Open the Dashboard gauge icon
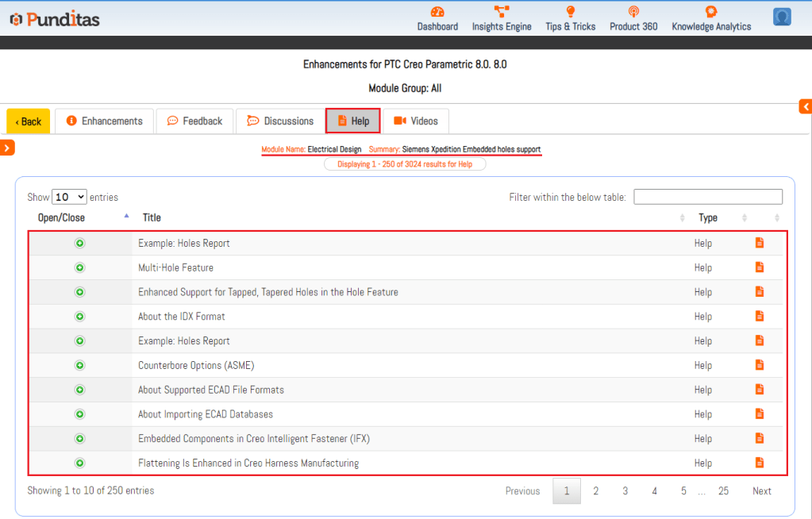Screen dimensions: 812x519 (x=437, y=12)
